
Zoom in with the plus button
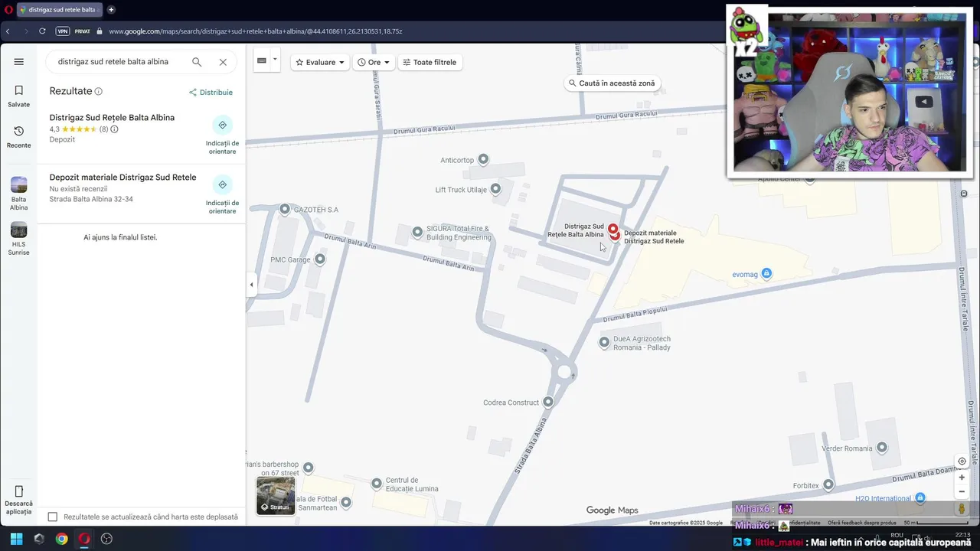click(962, 478)
